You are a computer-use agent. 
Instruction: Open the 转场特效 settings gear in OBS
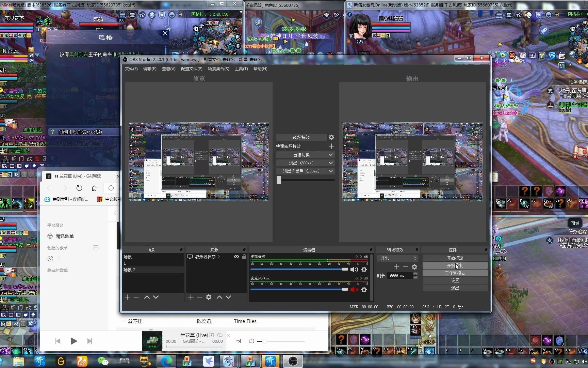pos(331,137)
